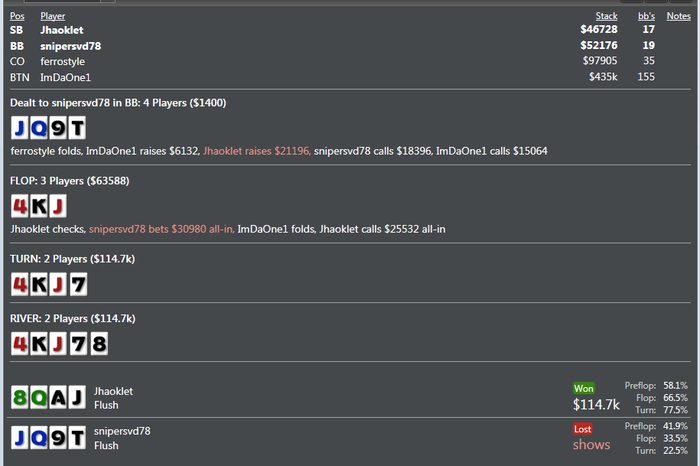Open the Notes column header
The height and width of the screenshot is (466, 700).
678,16
